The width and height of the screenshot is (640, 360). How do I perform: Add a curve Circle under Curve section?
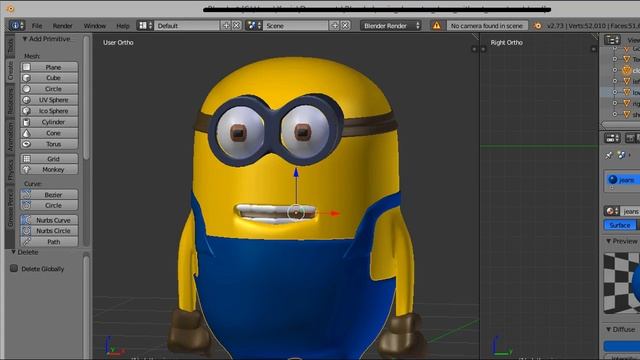pos(49,205)
